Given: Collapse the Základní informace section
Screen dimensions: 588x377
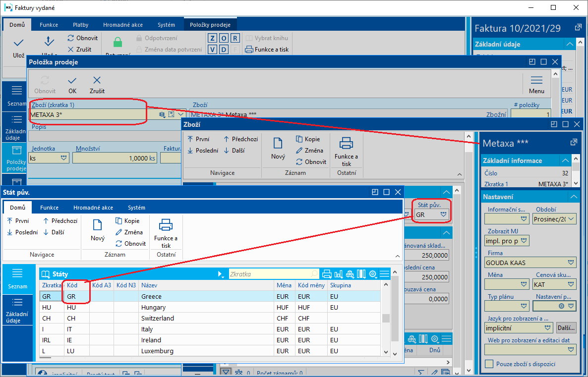Looking at the screenshot, I should click(x=565, y=161).
